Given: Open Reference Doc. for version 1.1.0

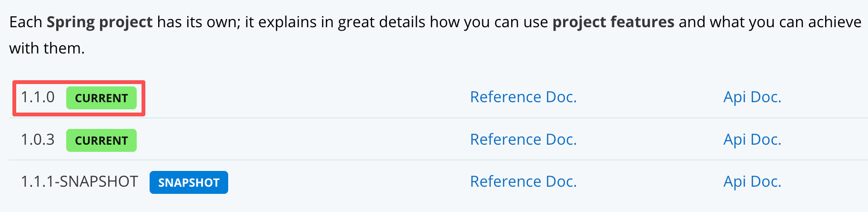Looking at the screenshot, I should pos(523,97).
